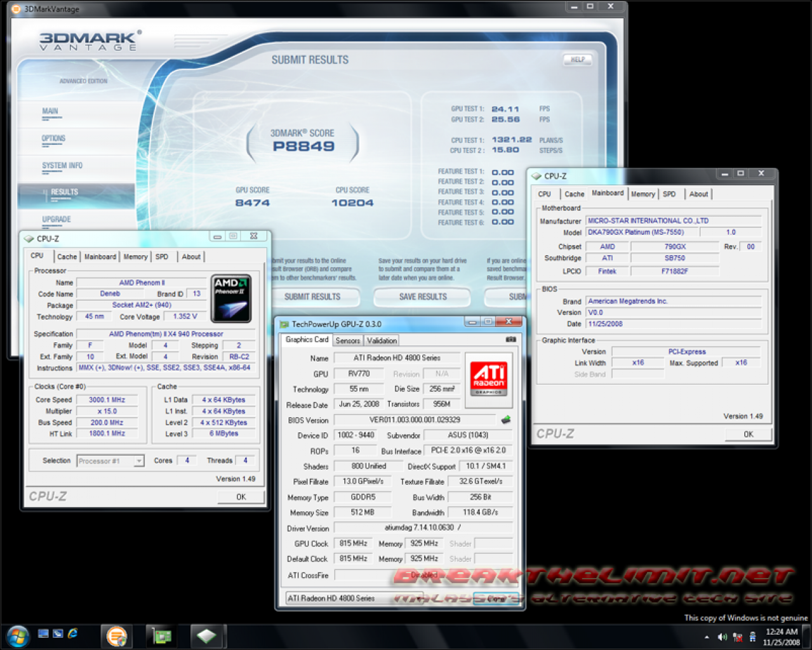The height and width of the screenshot is (650, 812).
Task: Click the title bar icon of TechPowerUp GPU-Z
Action: point(284,324)
